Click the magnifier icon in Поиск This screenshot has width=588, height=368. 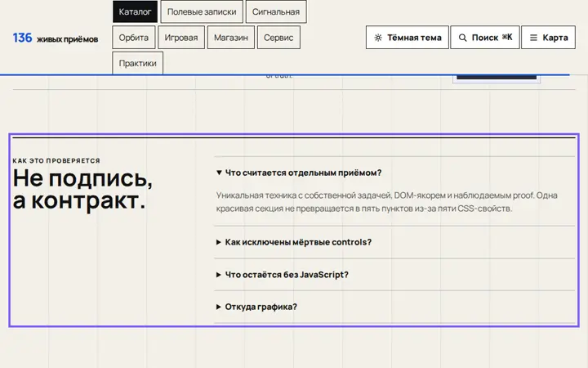[x=463, y=38]
